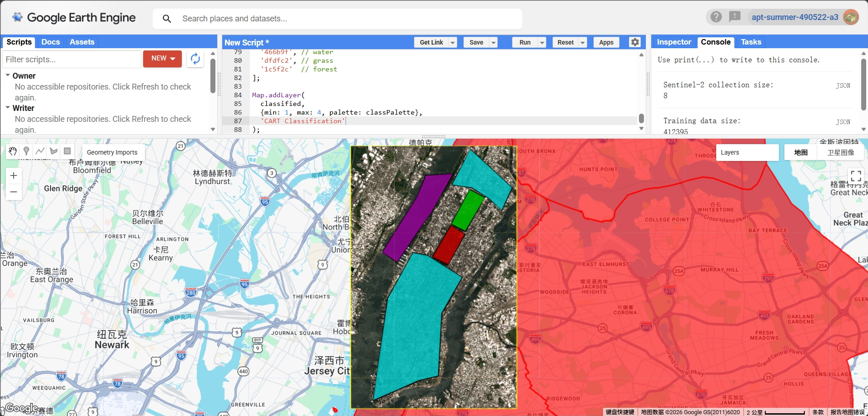Click the Reset button
The height and width of the screenshot is (416, 868).
click(565, 42)
